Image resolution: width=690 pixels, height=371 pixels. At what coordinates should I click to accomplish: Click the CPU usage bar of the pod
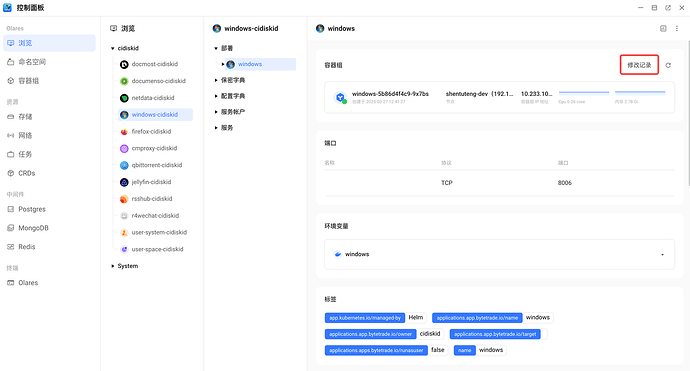point(584,93)
